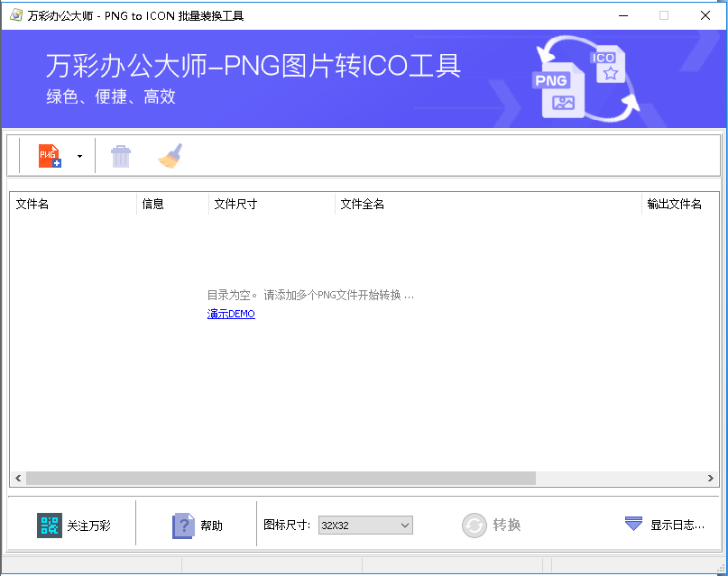Screen dimensions: 728x576
Task: Click the 文件全名 column header
Action: 487,204
